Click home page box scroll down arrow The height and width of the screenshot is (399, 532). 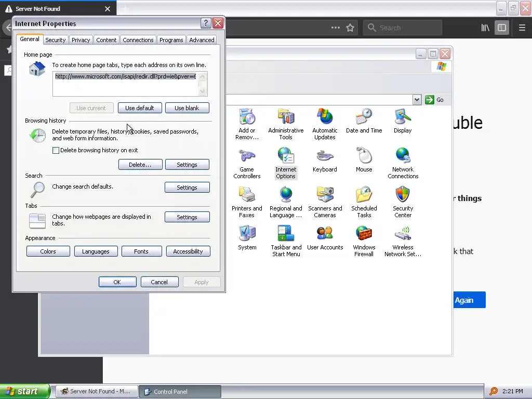pos(203,91)
